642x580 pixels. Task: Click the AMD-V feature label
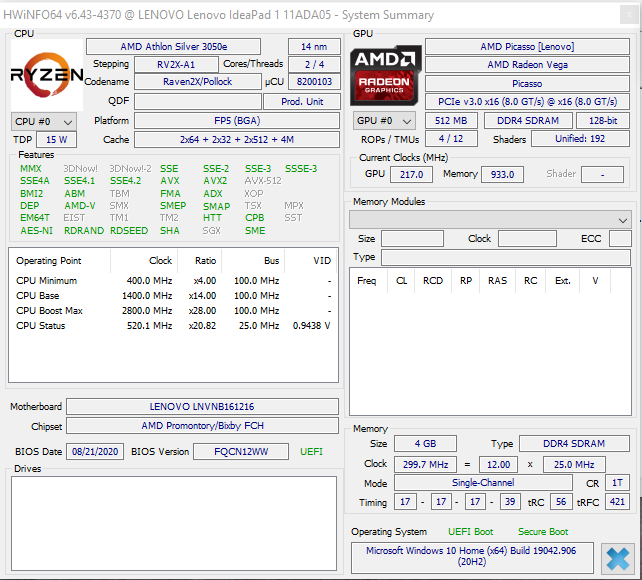[x=80, y=206]
